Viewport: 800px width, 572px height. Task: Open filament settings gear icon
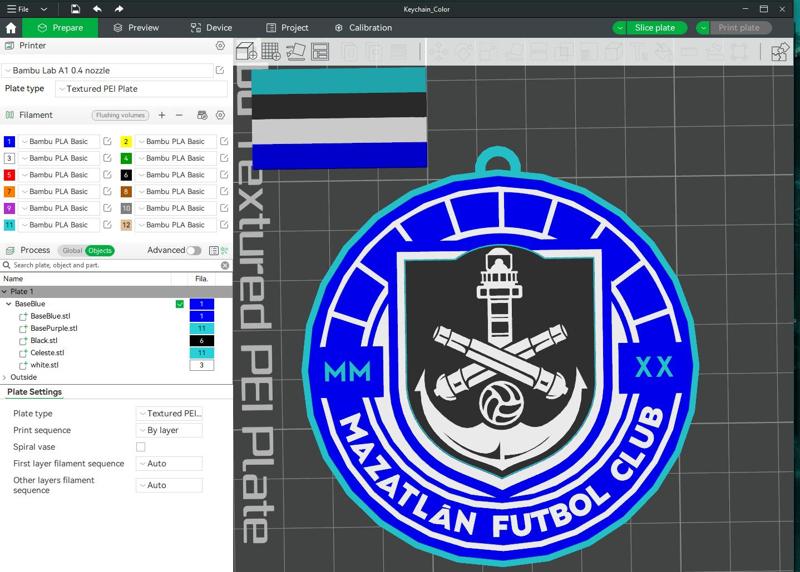coord(220,115)
